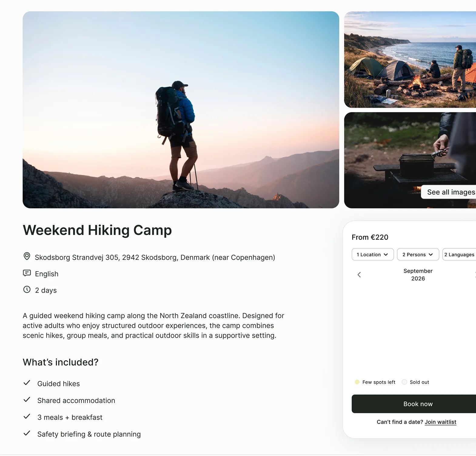Expand the 2 Persons selector
This screenshot has height=456, width=476.
coord(418,254)
